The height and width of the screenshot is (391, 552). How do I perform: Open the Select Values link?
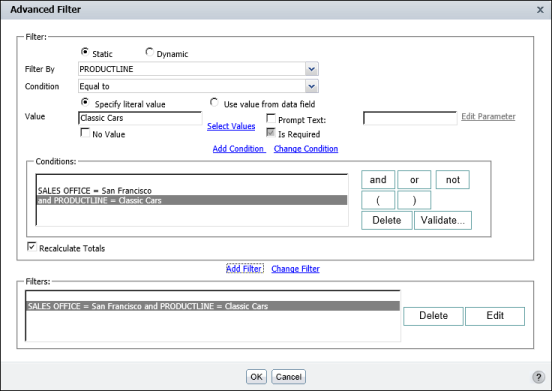coord(231,126)
